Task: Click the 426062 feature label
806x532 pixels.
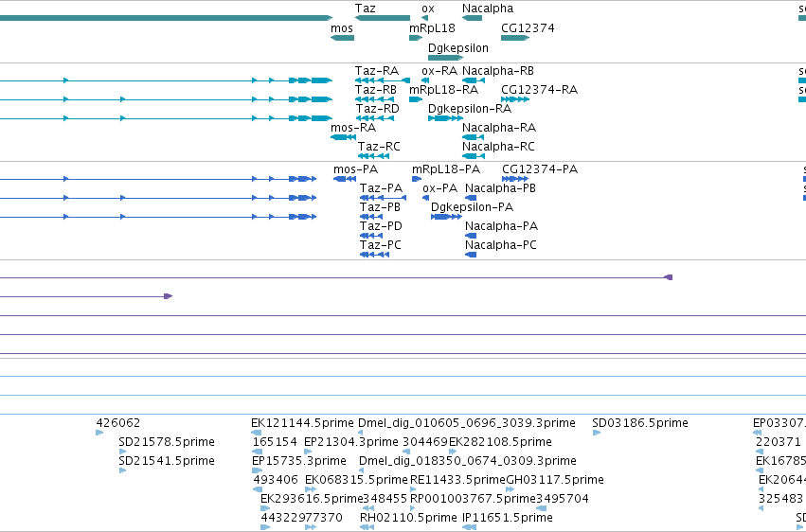Action: [x=117, y=423]
